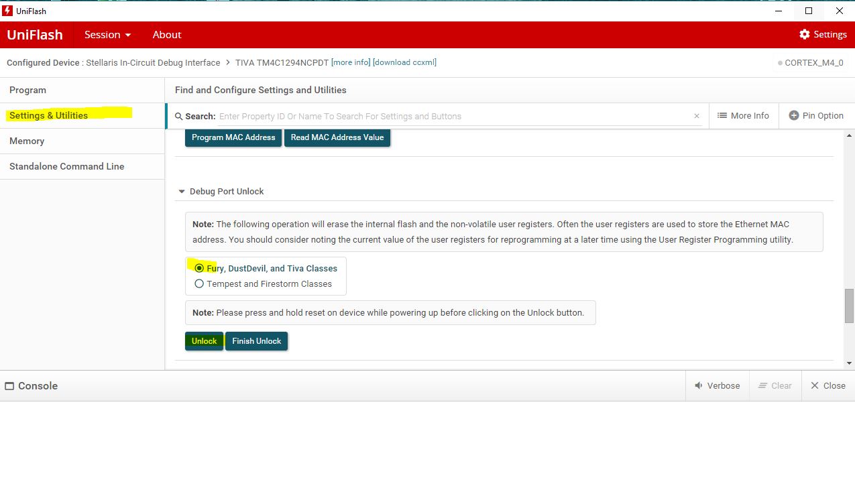
Task: Click 'Find and Configure Settings and Utilities' heading
Action: click(261, 90)
